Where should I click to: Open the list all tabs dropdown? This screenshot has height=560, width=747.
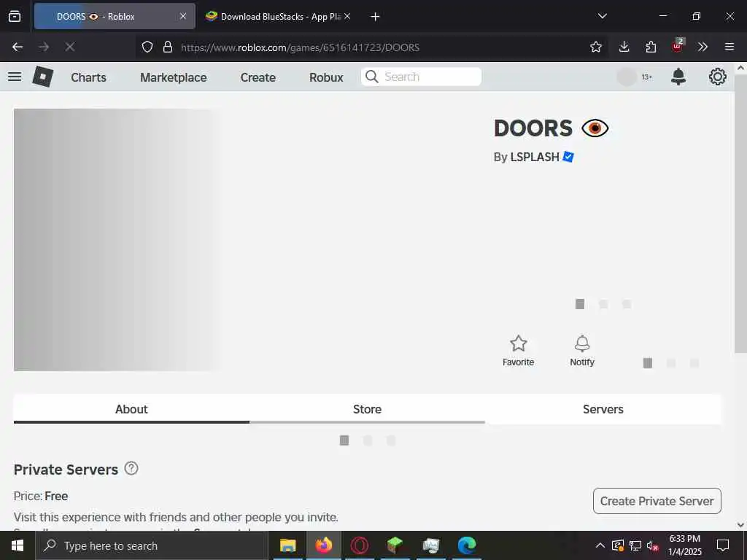click(602, 16)
